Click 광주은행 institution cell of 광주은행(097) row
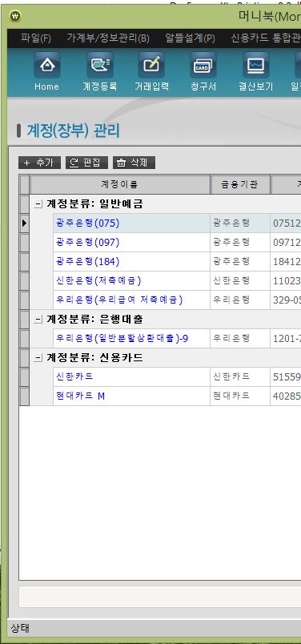 pos(240,243)
